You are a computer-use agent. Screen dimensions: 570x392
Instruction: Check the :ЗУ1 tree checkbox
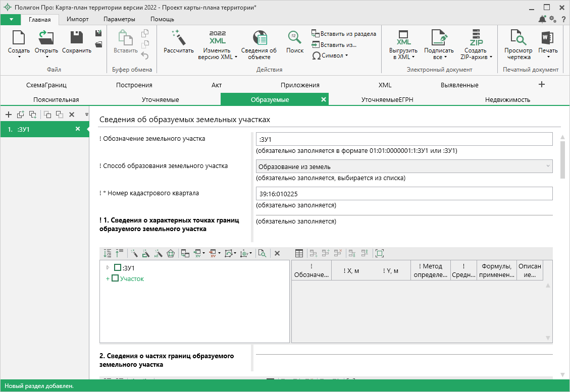(118, 268)
